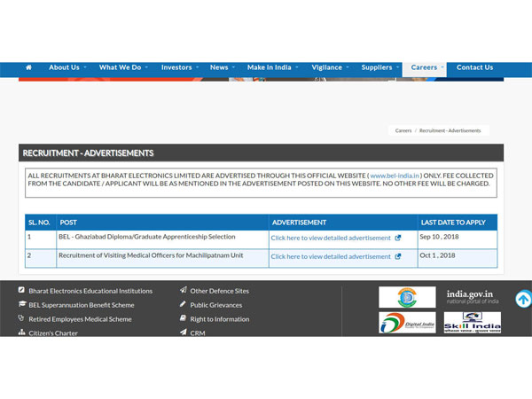
Task: Click the back-to-top arrow button
Action: point(523,299)
